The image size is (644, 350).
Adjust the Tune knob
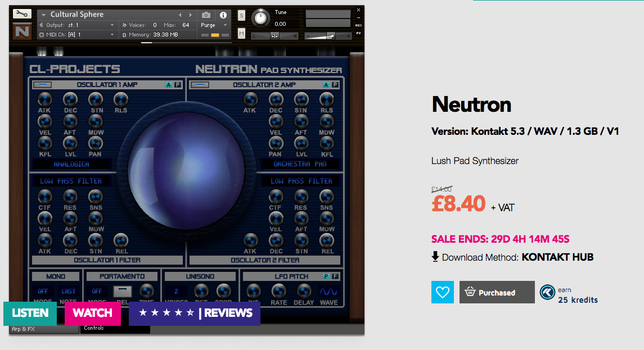pos(260,17)
